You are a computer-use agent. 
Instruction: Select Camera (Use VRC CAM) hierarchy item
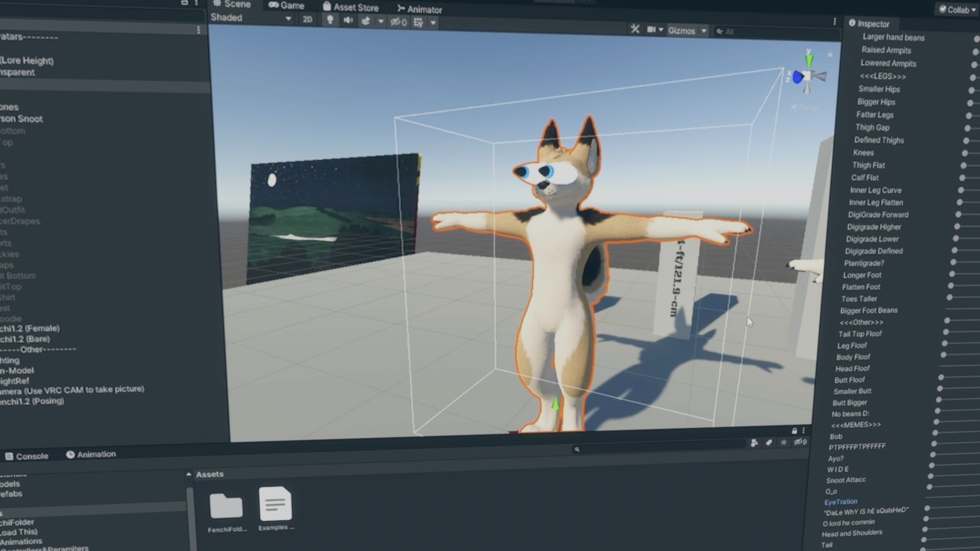point(71,390)
